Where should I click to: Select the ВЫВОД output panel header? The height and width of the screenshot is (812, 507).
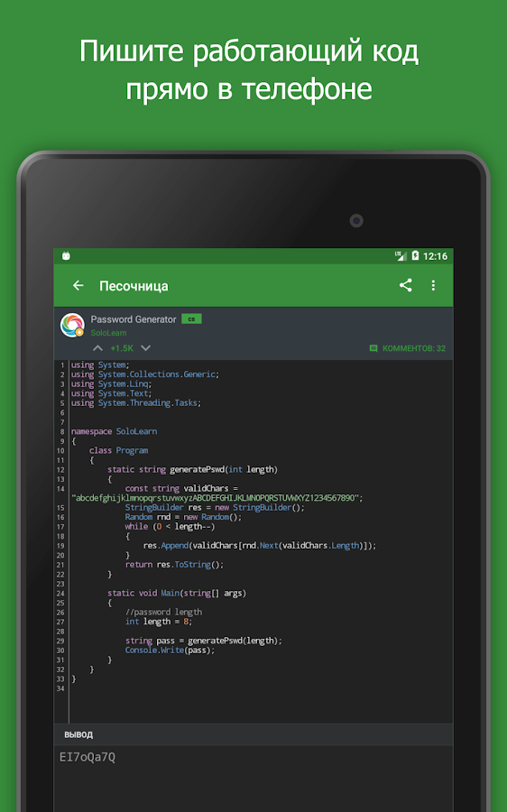[253, 734]
